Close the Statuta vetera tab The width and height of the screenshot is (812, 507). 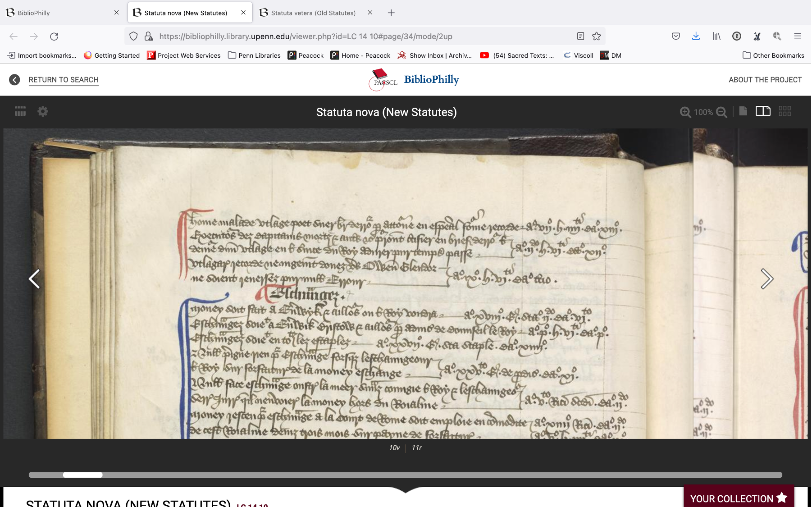coord(370,13)
